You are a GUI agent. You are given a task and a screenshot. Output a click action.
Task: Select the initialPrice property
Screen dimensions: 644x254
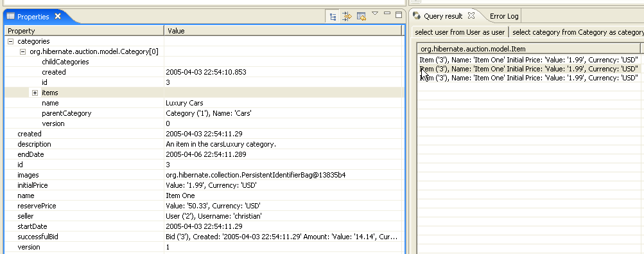33,185
